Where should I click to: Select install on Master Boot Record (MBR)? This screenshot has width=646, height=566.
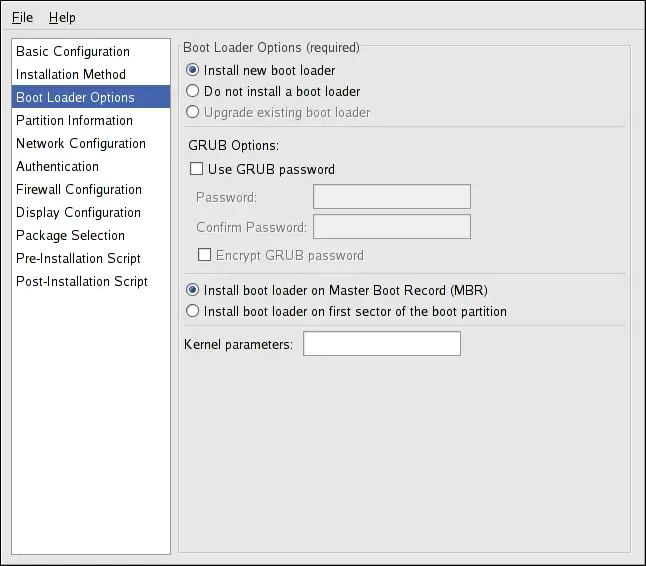coord(193,290)
